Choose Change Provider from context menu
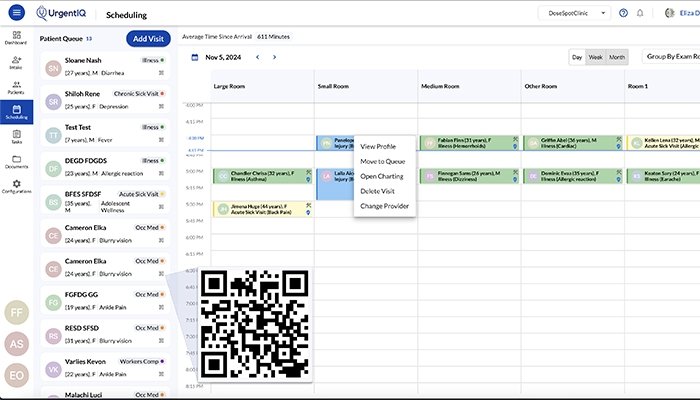The width and height of the screenshot is (700, 400). (385, 205)
